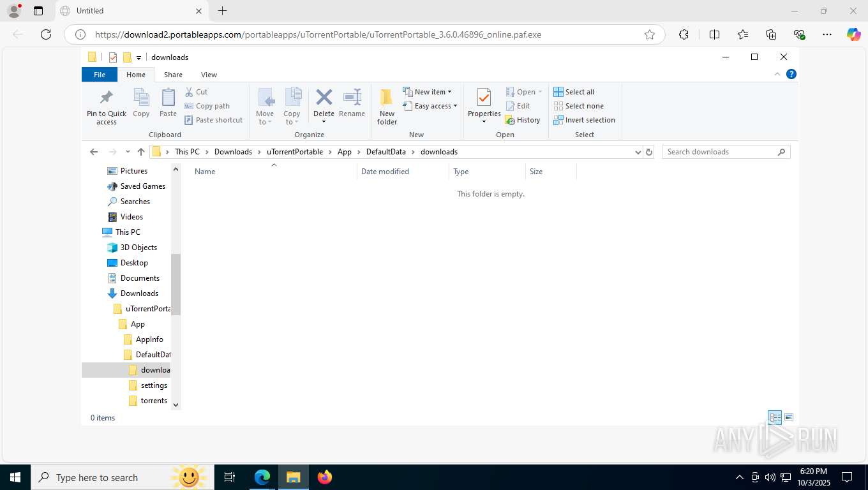Open Properties checkmark icon
The image size is (868, 490).
tap(484, 98)
